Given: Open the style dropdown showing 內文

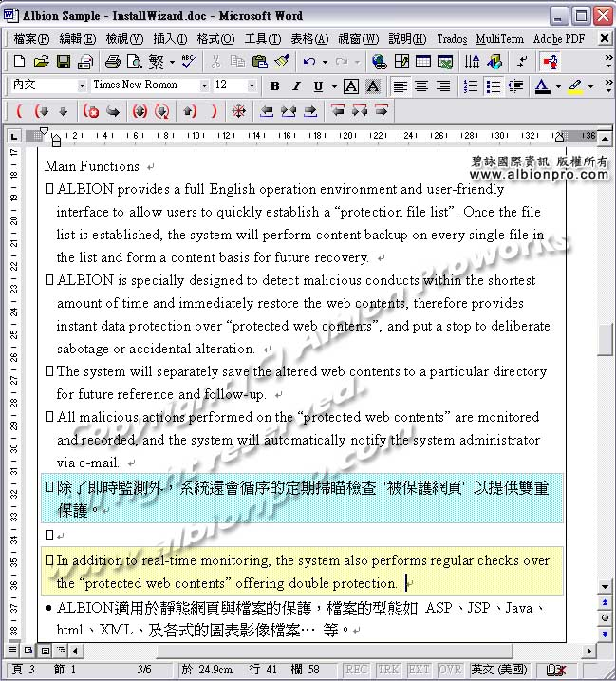Looking at the screenshot, I should click(x=82, y=86).
